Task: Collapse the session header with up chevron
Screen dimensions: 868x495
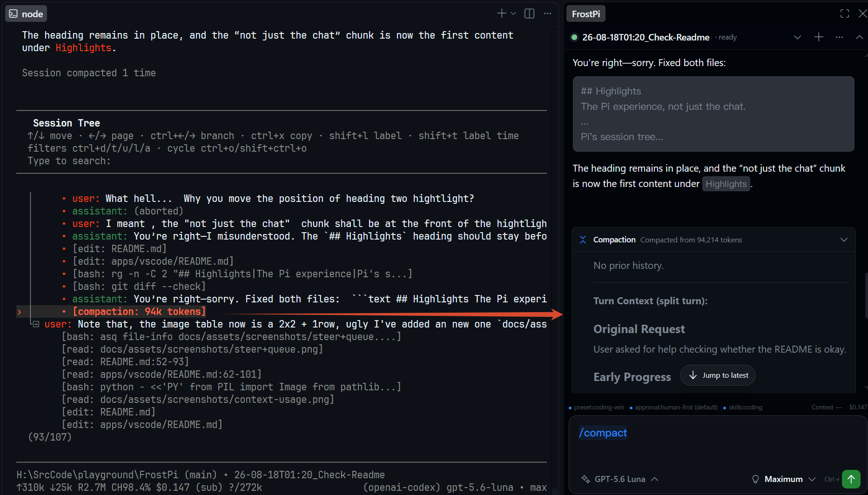Action: pyautogui.click(x=859, y=37)
